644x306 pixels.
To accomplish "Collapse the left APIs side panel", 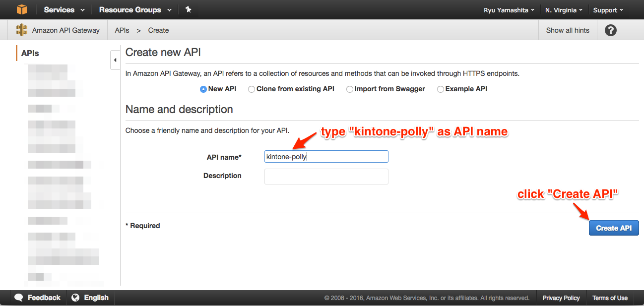I will point(115,60).
